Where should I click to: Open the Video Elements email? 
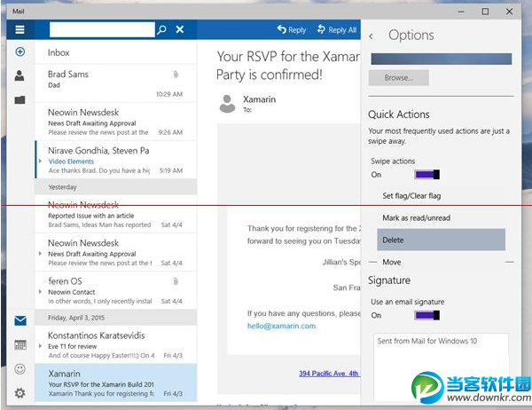pyautogui.click(x=115, y=160)
